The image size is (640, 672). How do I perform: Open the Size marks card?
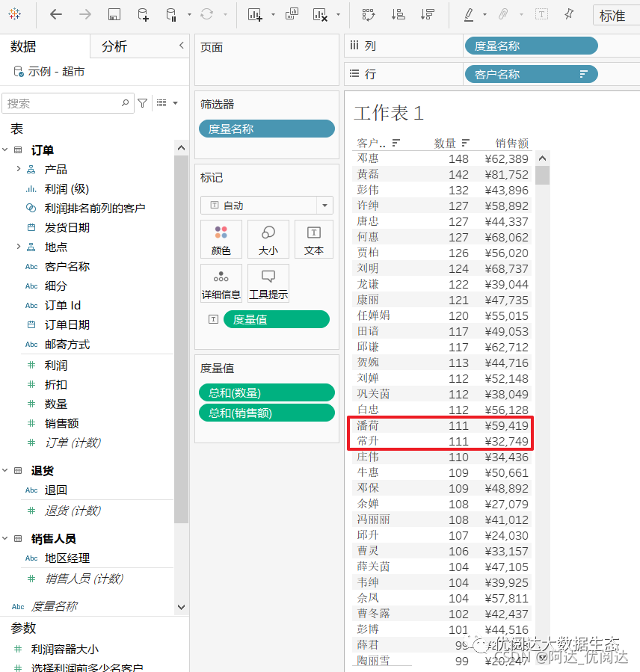tap(268, 239)
